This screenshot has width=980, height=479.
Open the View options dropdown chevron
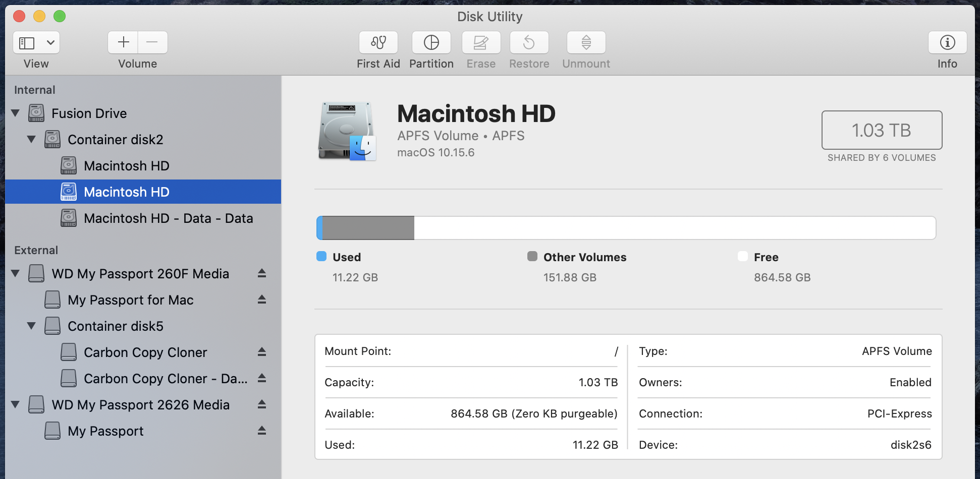pyautogui.click(x=50, y=43)
